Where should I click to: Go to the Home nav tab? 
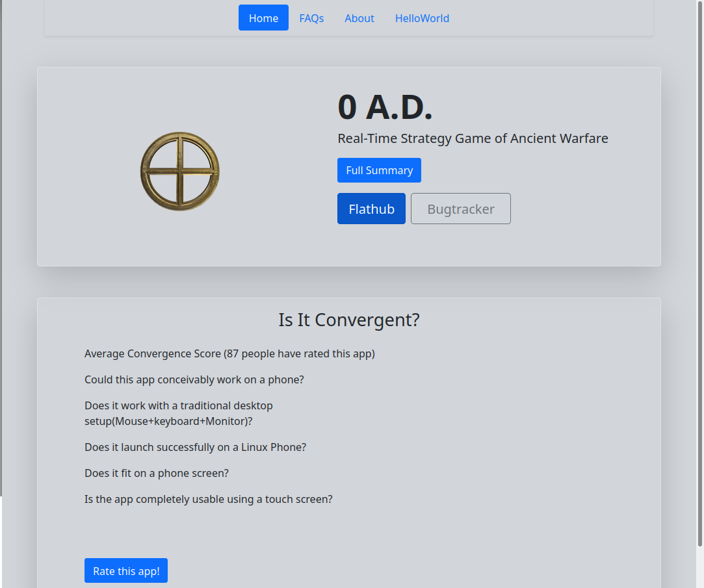[263, 18]
